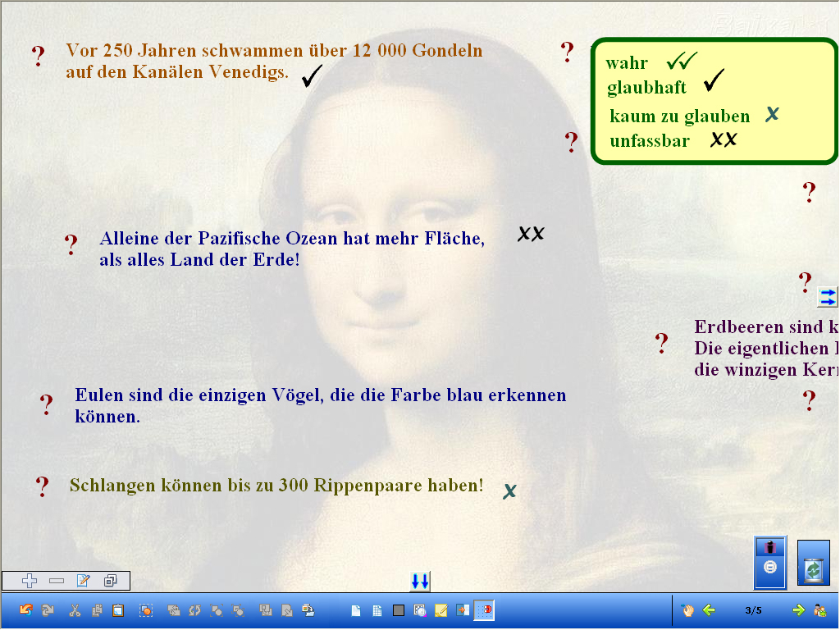840x630 pixels.
Task: Click the orange arrow page-import icon
Action: pyautogui.click(x=463, y=610)
